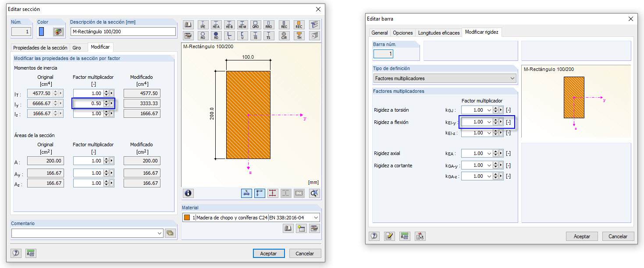Click the orange material color swatch
The width and height of the screenshot is (644, 268).
[x=187, y=218]
